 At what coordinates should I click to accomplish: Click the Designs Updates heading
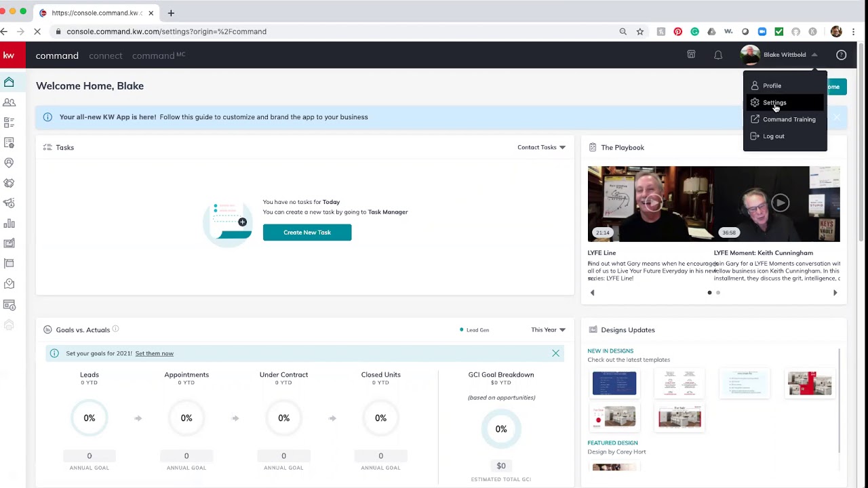click(x=628, y=330)
